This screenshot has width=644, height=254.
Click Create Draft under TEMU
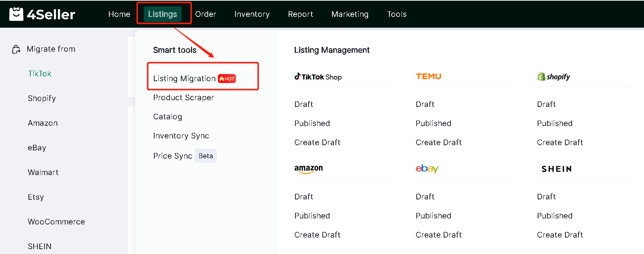438,143
